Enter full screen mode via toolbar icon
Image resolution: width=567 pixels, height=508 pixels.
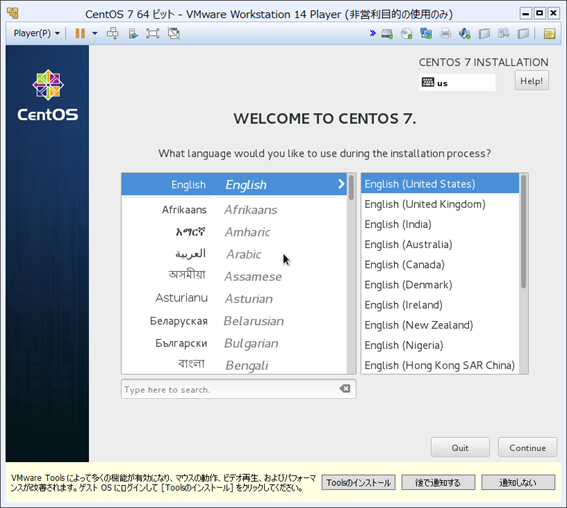(x=153, y=33)
